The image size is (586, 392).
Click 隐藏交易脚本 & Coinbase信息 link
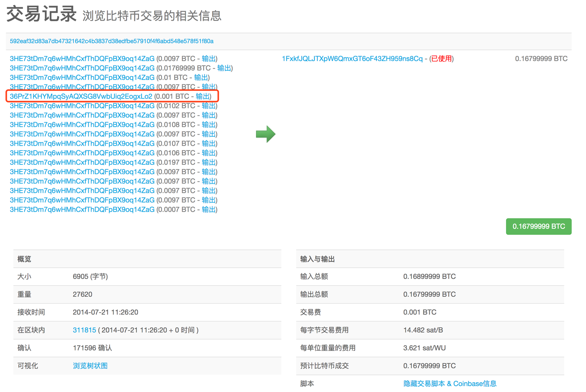tap(450, 384)
